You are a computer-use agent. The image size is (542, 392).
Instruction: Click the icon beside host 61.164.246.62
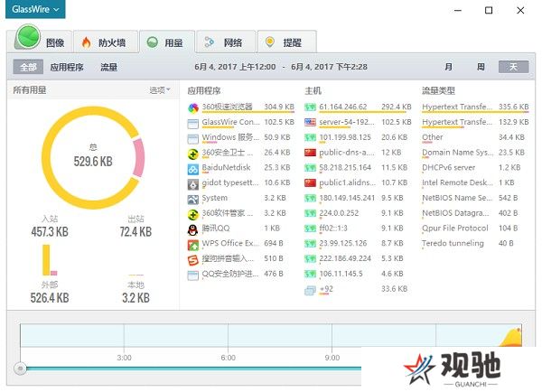pos(310,107)
